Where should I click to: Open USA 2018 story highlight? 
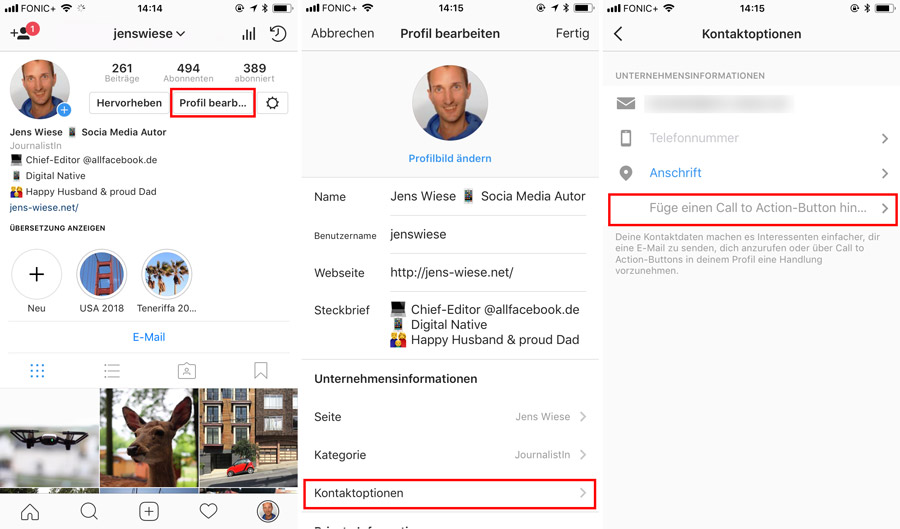(x=102, y=274)
